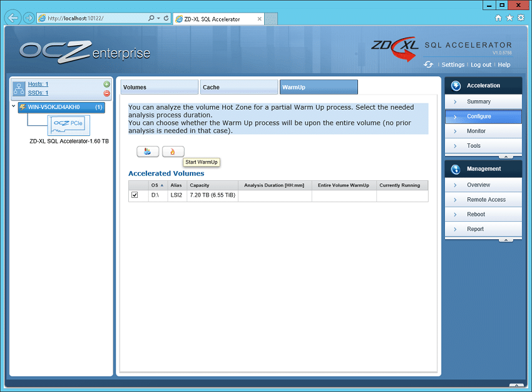This screenshot has width=532, height=392.
Task: Collapse the WIN-V5OKJD4AKH0 host tree node
Action: pos(14,106)
